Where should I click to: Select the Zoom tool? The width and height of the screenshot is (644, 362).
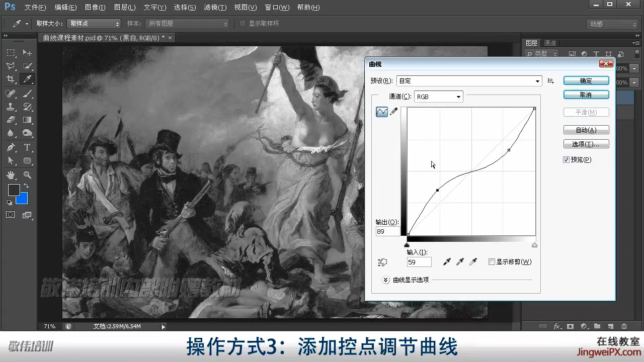coord(27,175)
